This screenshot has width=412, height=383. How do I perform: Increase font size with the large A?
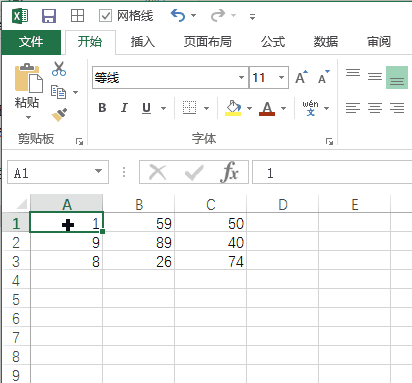[301, 77]
